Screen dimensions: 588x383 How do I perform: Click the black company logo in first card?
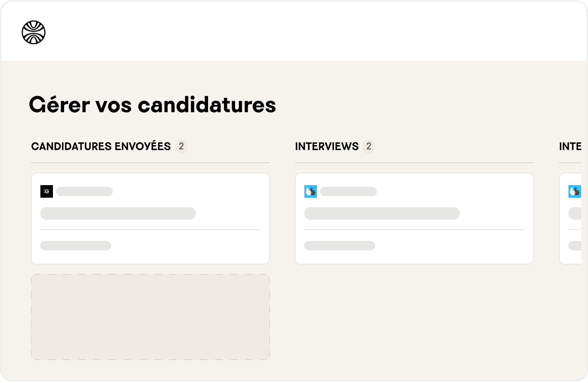pyautogui.click(x=47, y=191)
